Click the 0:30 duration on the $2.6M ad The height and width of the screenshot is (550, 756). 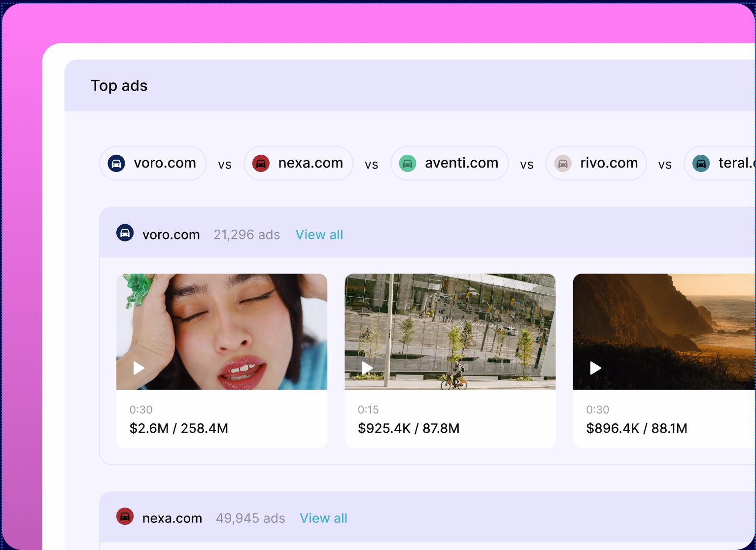coord(141,410)
